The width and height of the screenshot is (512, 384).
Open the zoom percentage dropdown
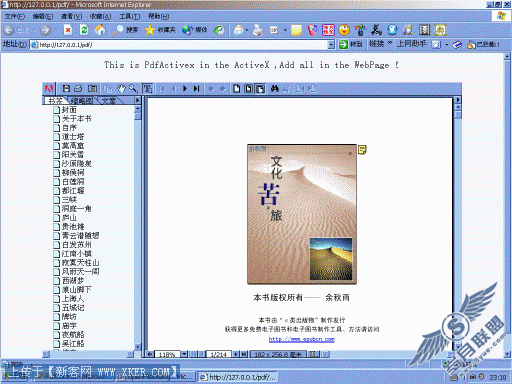pyautogui.click(x=184, y=354)
